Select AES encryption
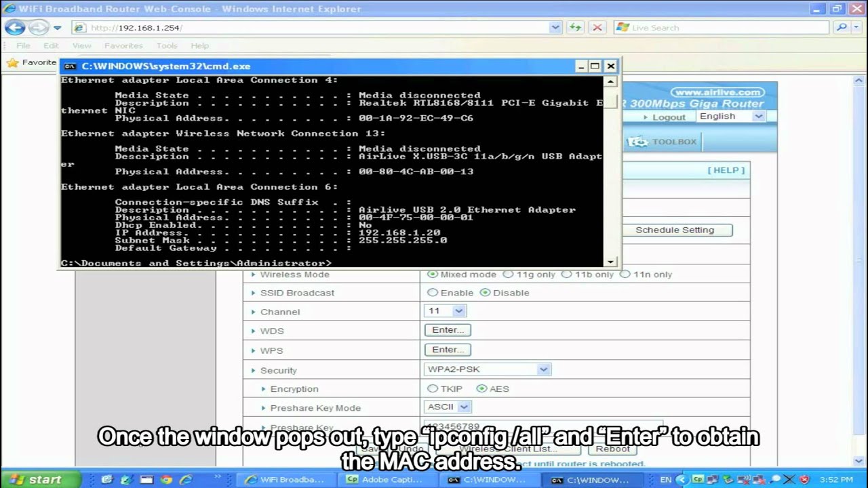This screenshot has width=868, height=488. [x=482, y=388]
